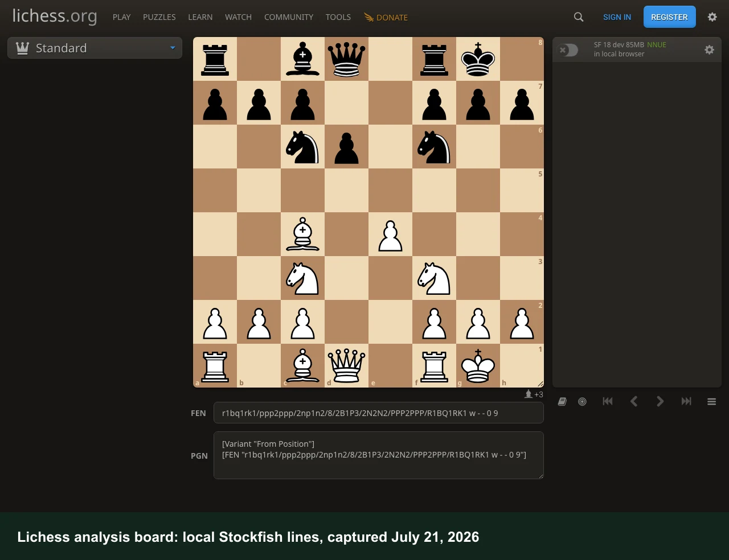Step forward one move arrow

point(660,401)
